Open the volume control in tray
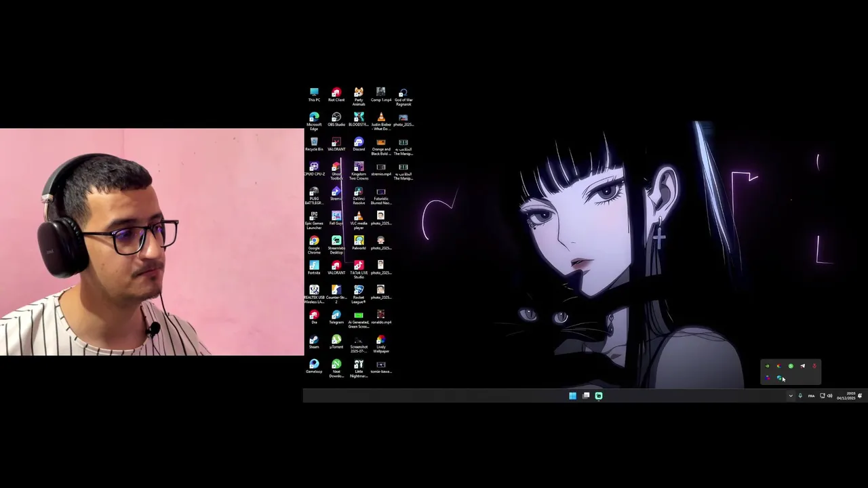The image size is (868, 488). pyautogui.click(x=829, y=396)
